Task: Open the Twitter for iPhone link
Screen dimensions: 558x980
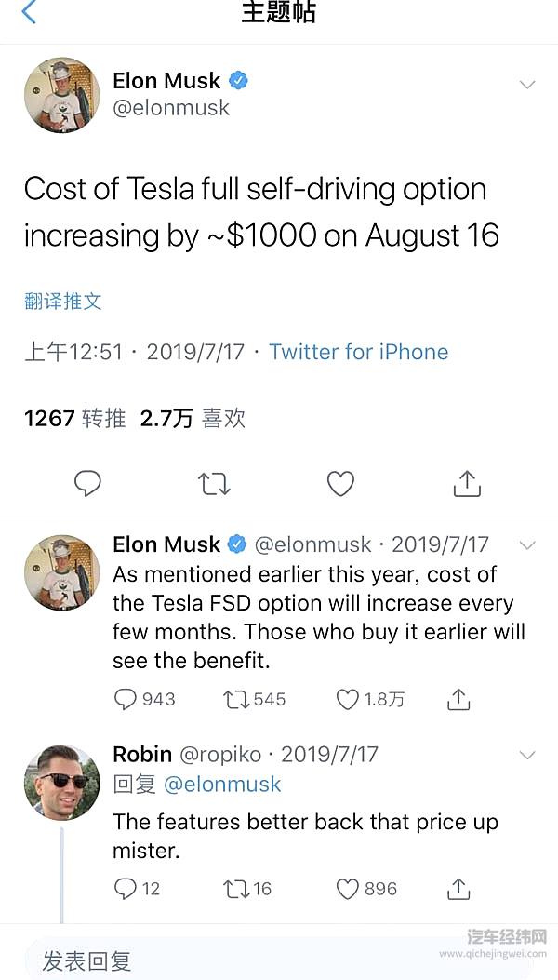Action: click(358, 352)
